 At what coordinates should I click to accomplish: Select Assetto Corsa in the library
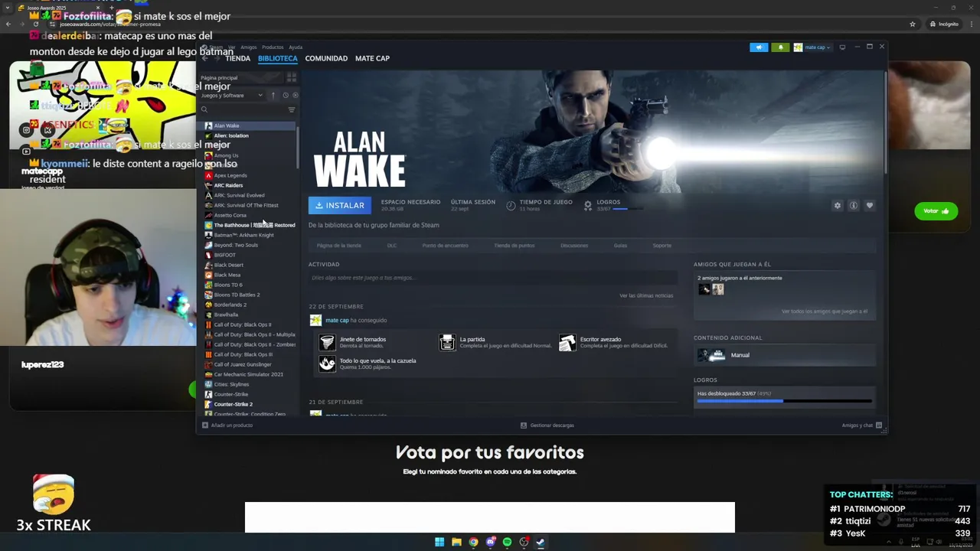(230, 215)
